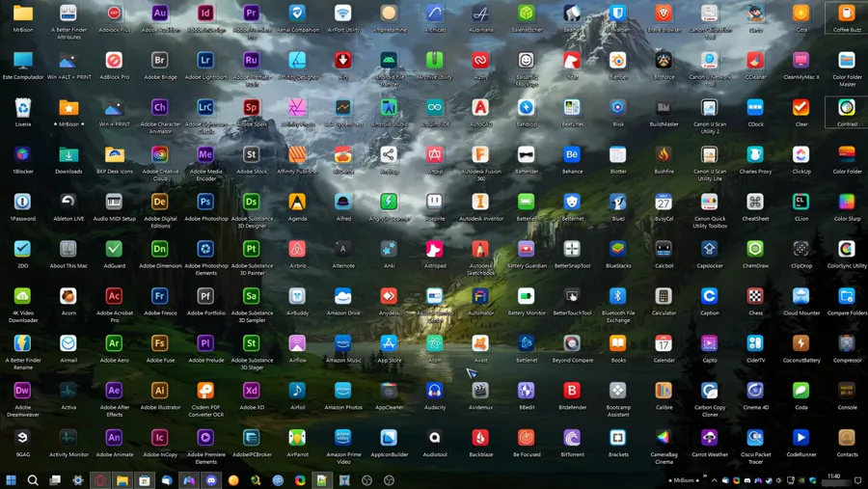Open the BitTorrent icon
Screen dimensions: 868x489
coord(572,438)
